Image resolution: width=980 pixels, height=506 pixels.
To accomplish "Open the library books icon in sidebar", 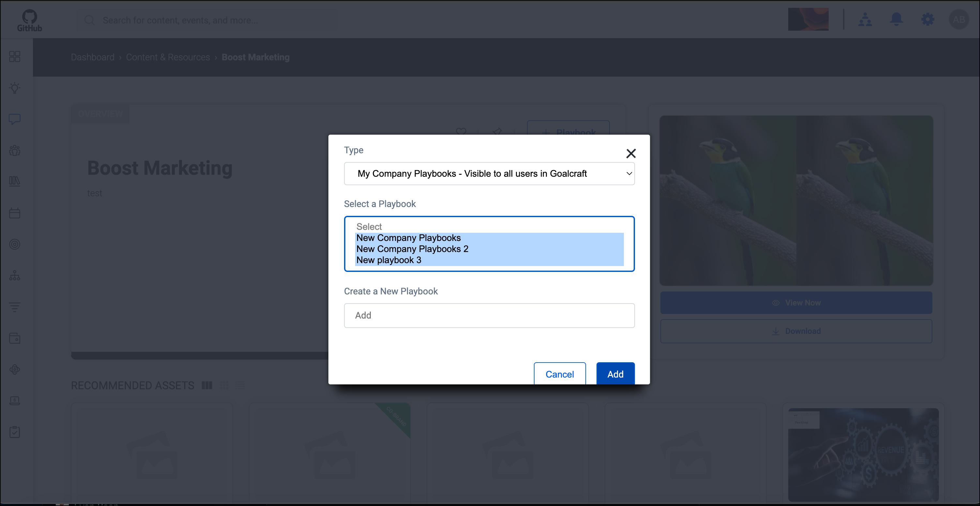I will click(15, 181).
